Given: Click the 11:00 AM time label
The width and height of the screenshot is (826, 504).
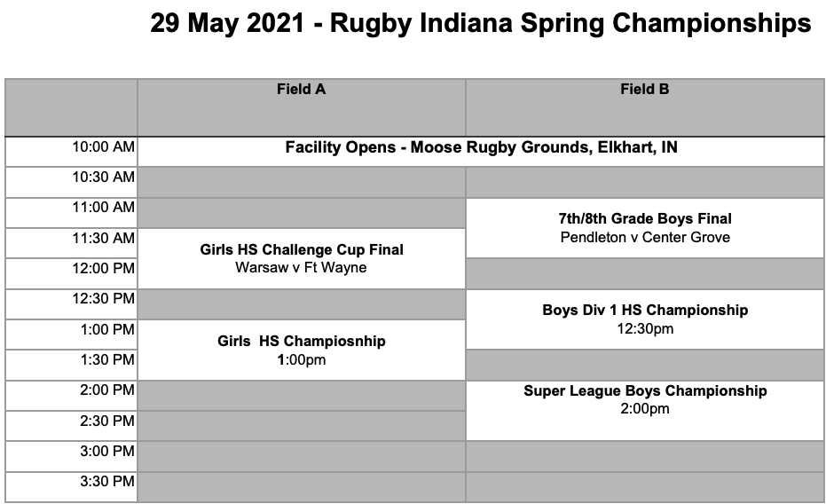Looking at the screenshot, I should [103, 208].
